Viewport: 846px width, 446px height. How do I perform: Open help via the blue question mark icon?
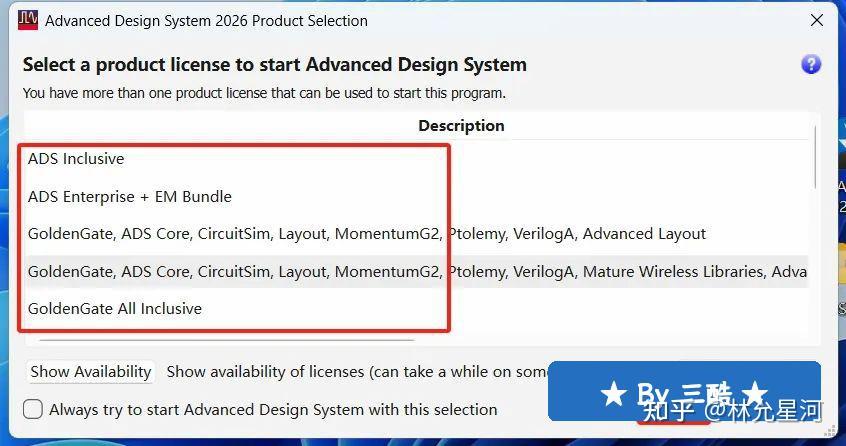click(x=811, y=64)
